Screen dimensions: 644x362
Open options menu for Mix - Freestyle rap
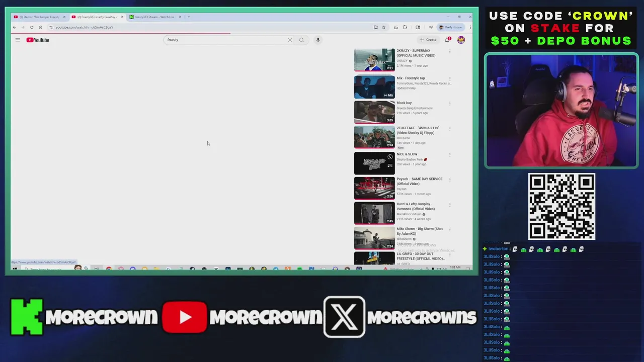[450, 79]
